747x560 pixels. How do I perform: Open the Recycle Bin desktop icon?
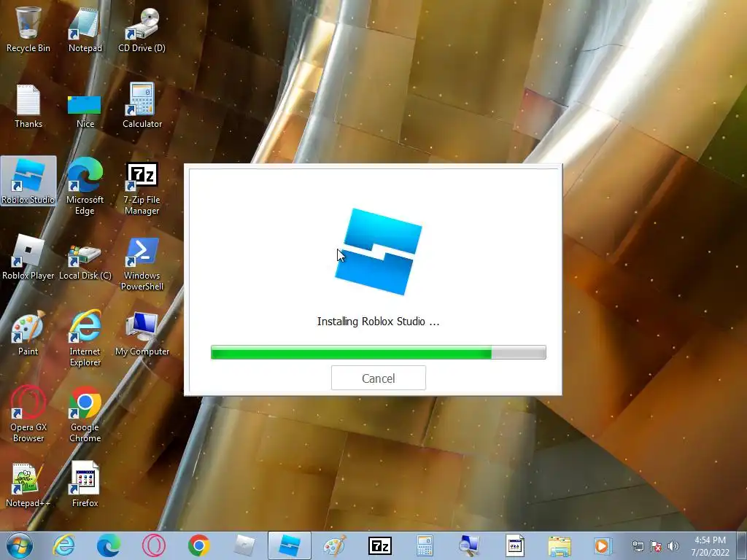(x=28, y=29)
